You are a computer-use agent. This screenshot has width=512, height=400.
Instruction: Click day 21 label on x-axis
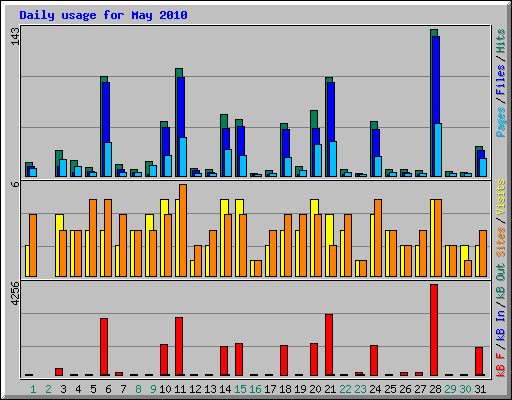[x=330, y=389]
